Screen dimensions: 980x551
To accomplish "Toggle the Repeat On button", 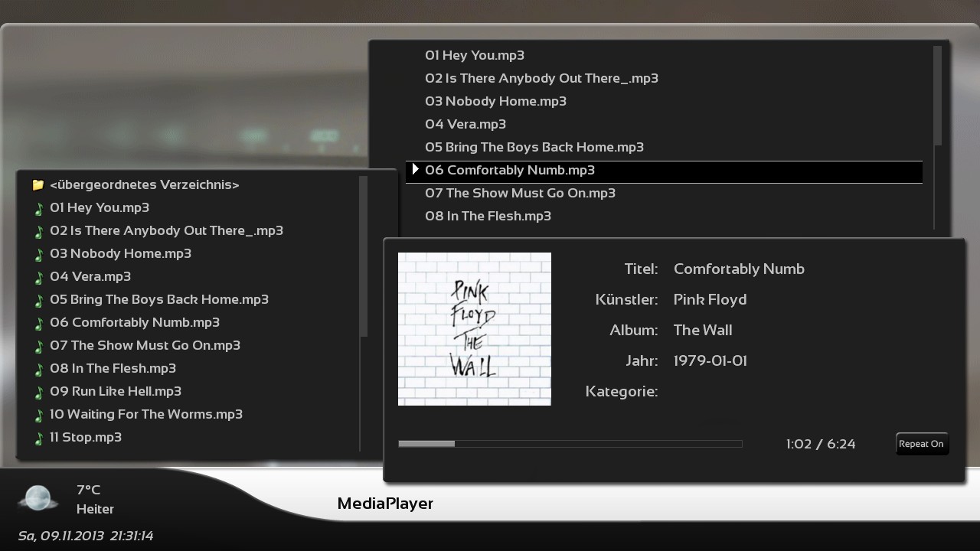I will click(x=922, y=444).
